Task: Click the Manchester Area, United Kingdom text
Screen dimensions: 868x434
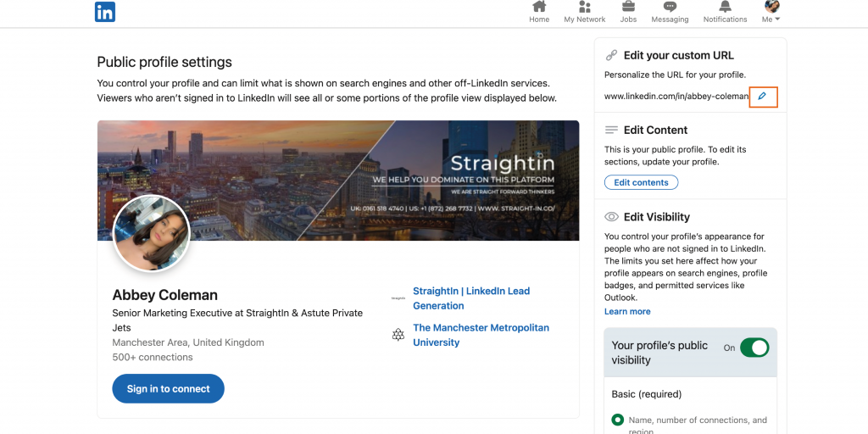Action: click(188, 342)
